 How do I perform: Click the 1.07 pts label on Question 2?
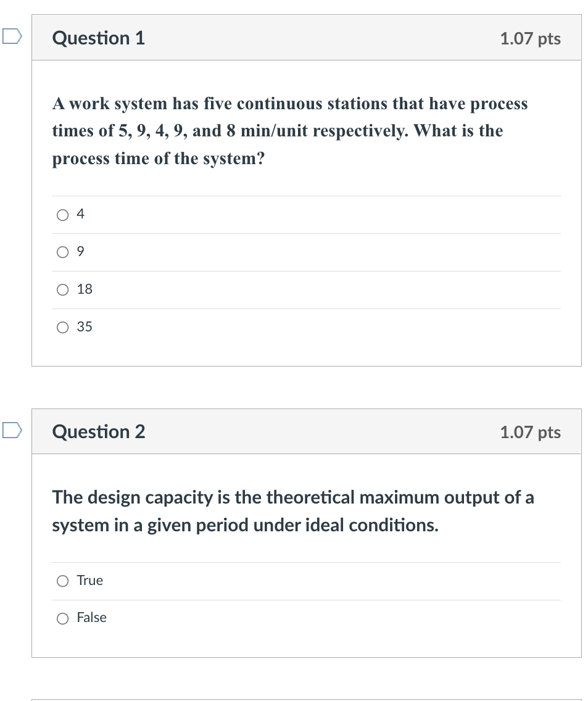[531, 432]
